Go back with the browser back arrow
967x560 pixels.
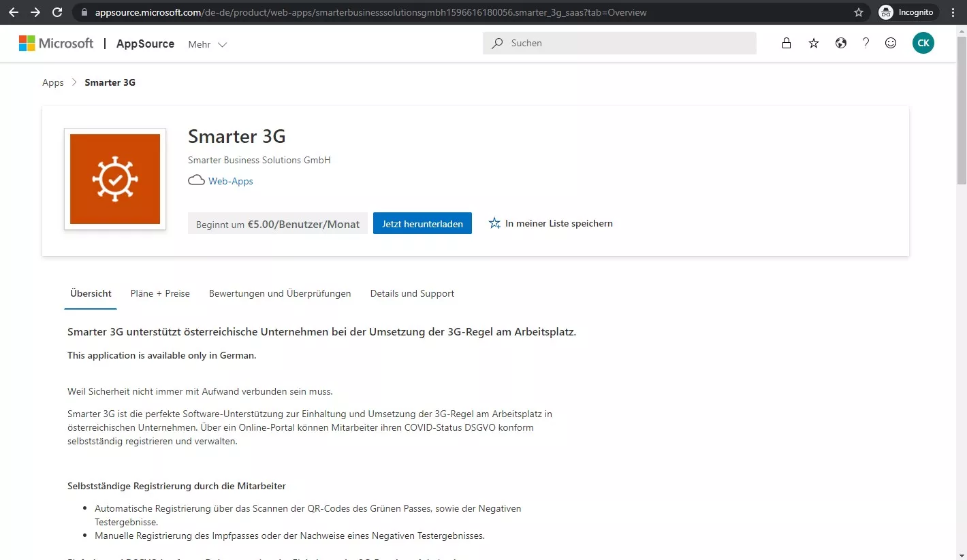(14, 12)
